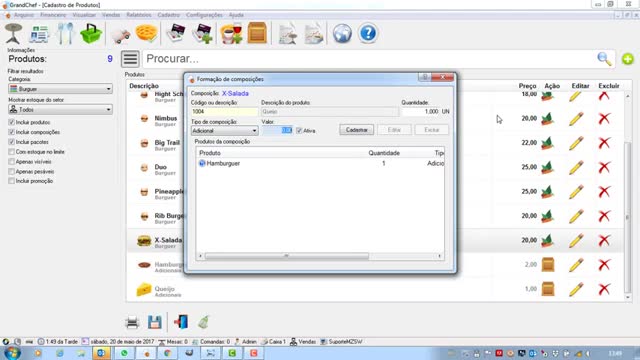Open the shopping basket toolbar icon

tap(91, 33)
